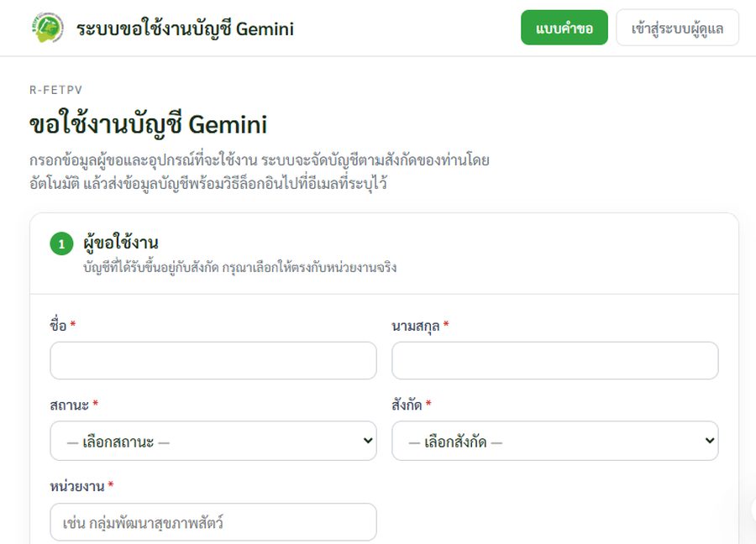Focus the หน่วยงาน input field
The height and width of the screenshot is (544, 756).
tap(213, 522)
